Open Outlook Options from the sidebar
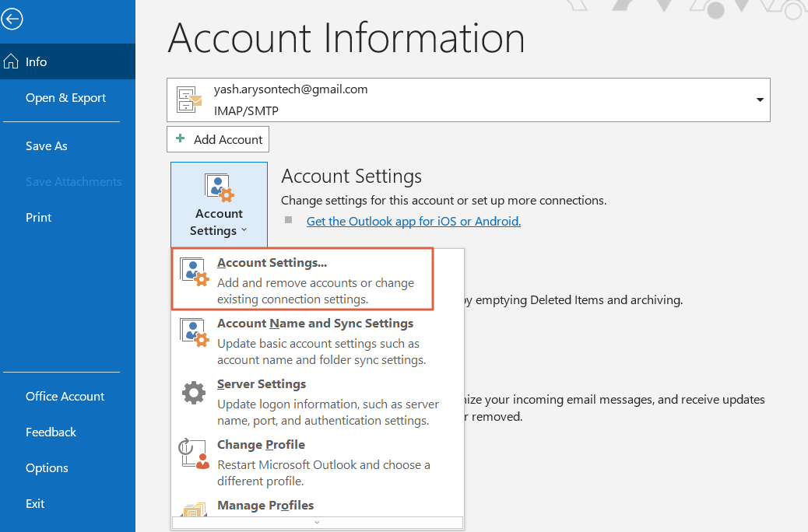The image size is (808, 532). point(47,468)
